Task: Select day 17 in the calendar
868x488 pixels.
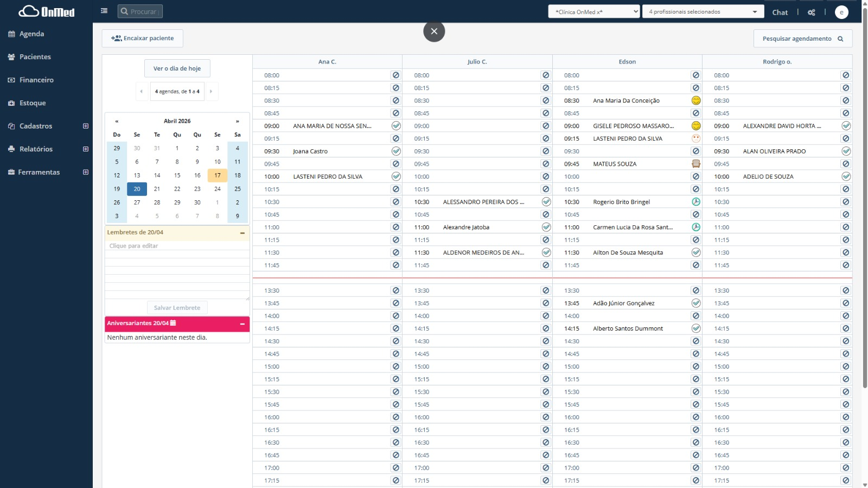Action: click(218, 175)
